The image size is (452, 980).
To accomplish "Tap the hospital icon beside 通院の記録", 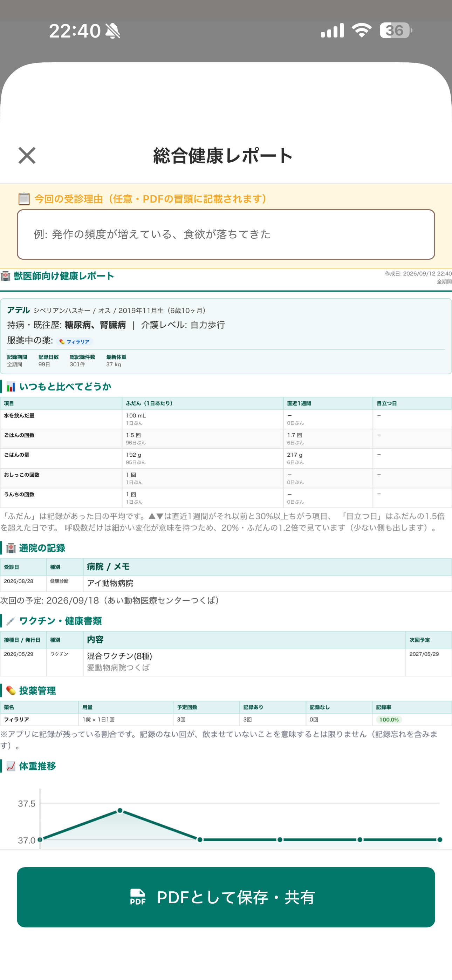I will (11, 548).
